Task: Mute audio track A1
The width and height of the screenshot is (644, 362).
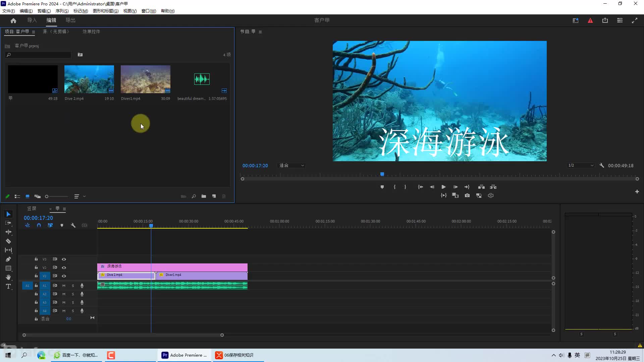Action: pyautogui.click(x=64, y=286)
